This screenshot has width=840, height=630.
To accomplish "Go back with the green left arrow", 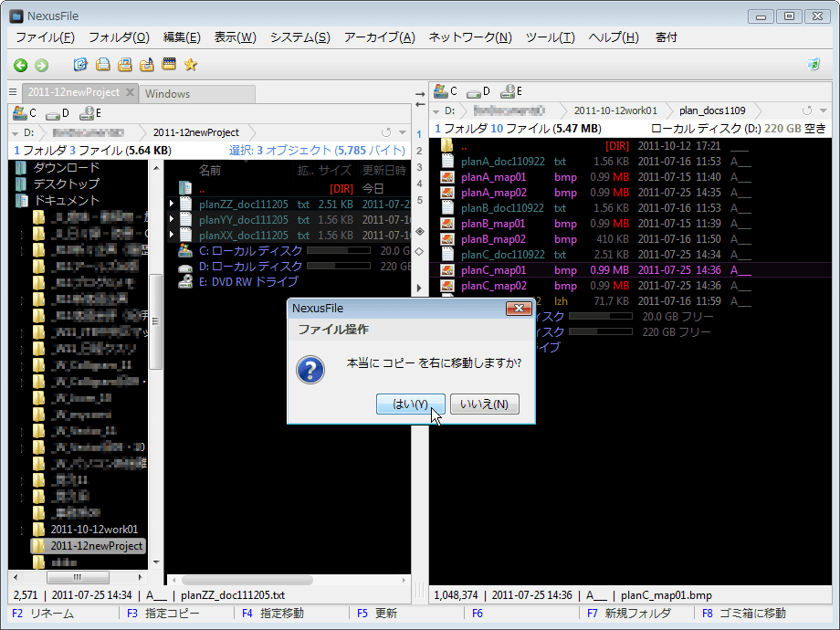I will pyautogui.click(x=20, y=66).
